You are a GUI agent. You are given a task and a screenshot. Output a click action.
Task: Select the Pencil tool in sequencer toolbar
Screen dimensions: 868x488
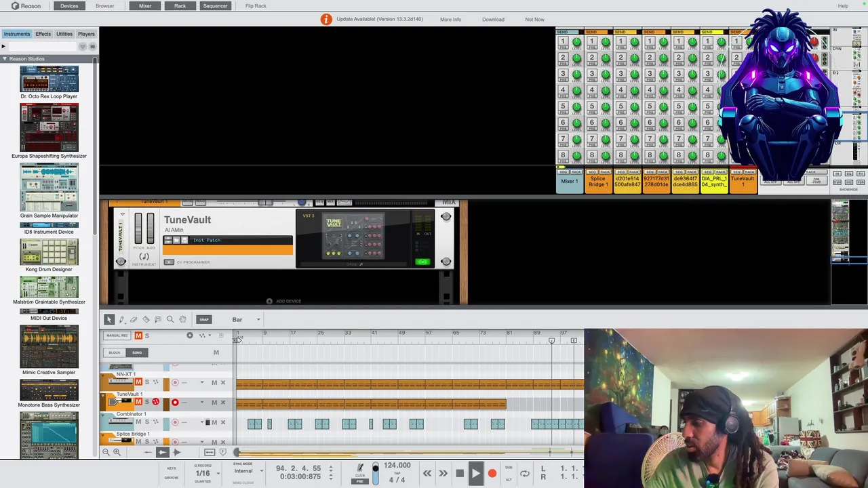click(x=121, y=319)
